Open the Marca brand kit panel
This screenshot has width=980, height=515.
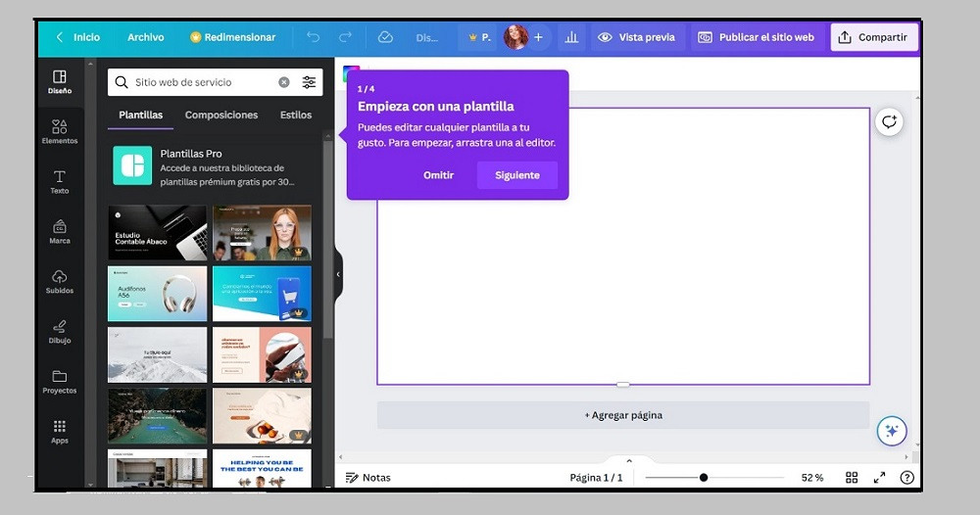[x=60, y=232]
